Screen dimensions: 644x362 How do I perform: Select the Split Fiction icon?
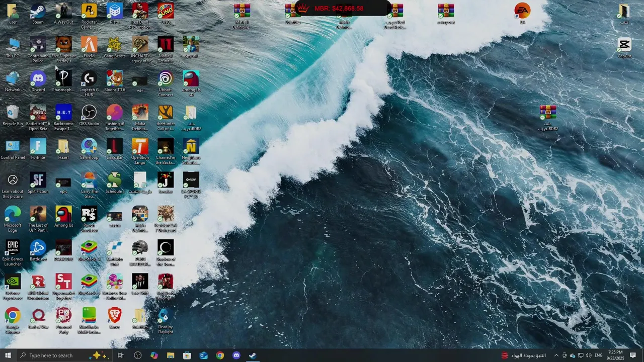pyautogui.click(x=38, y=183)
